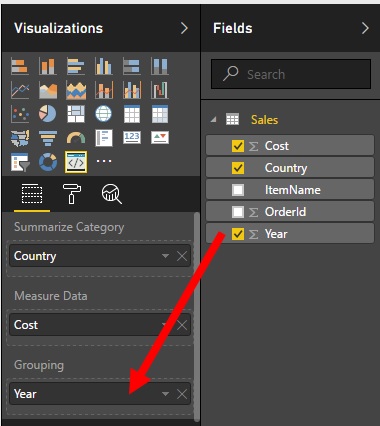The height and width of the screenshot is (426, 380).
Task: Choose the donut chart visualization
Action: [48, 162]
